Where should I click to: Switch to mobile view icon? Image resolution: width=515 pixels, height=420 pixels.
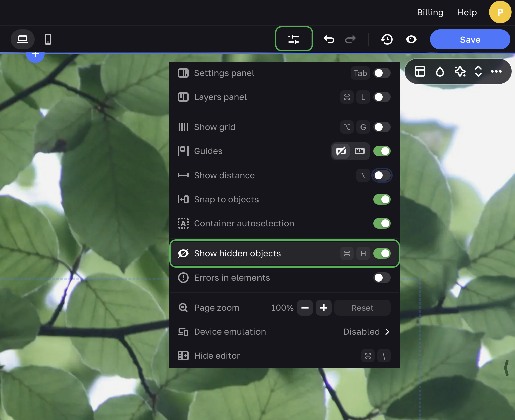pyautogui.click(x=48, y=39)
